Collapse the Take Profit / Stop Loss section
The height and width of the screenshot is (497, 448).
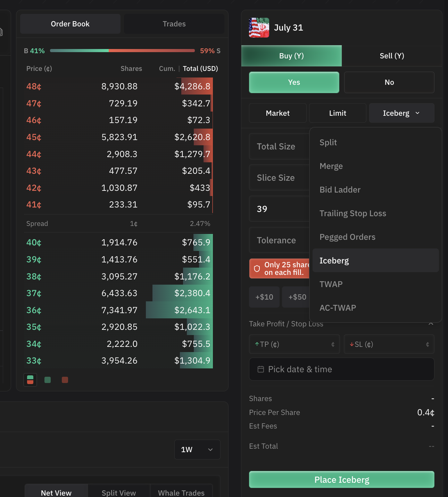[431, 324]
